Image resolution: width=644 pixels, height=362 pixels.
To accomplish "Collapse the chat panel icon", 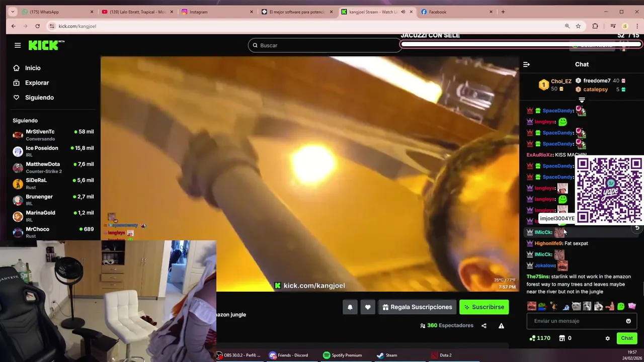I will (x=526, y=64).
